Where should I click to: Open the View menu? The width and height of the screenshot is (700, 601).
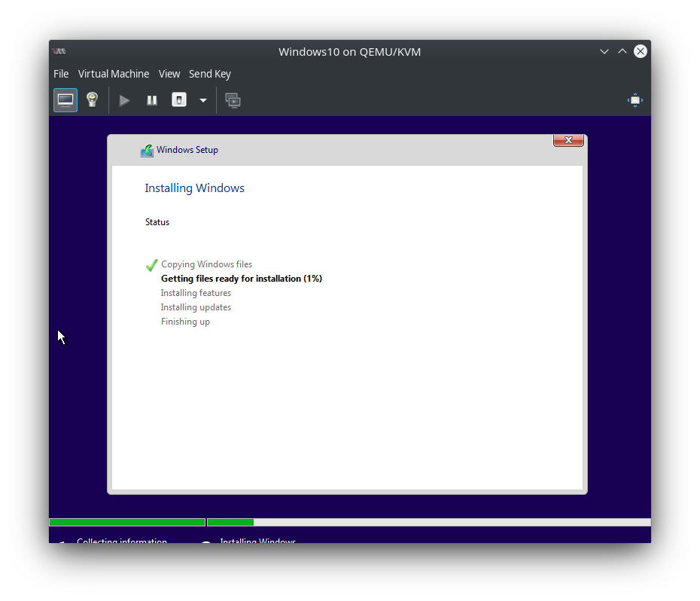(169, 74)
